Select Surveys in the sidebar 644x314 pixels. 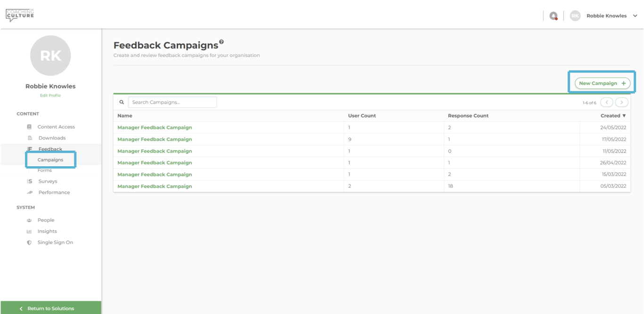(48, 181)
